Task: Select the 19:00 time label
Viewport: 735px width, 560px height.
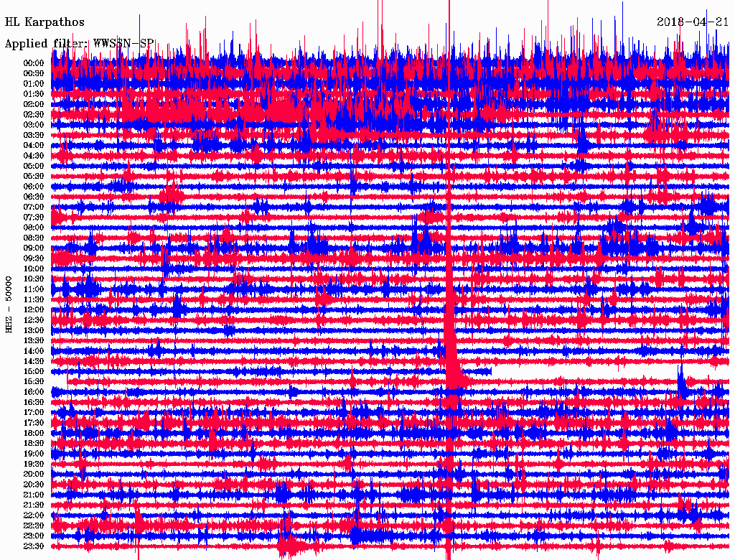Action: pos(33,454)
